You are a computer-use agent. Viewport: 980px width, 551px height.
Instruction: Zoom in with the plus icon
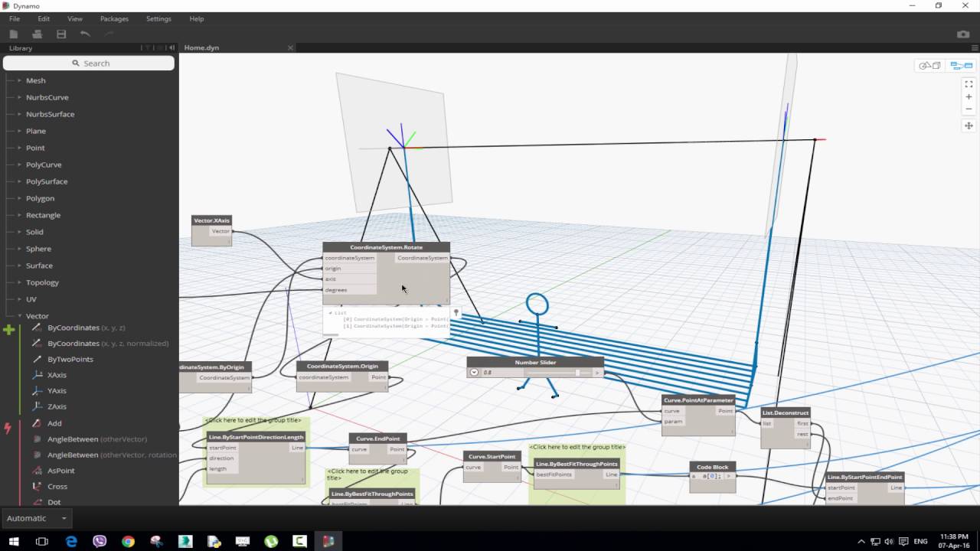(x=969, y=97)
